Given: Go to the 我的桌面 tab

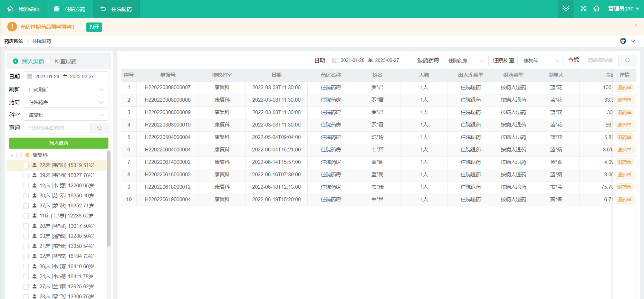Looking at the screenshot, I should pos(23,9).
